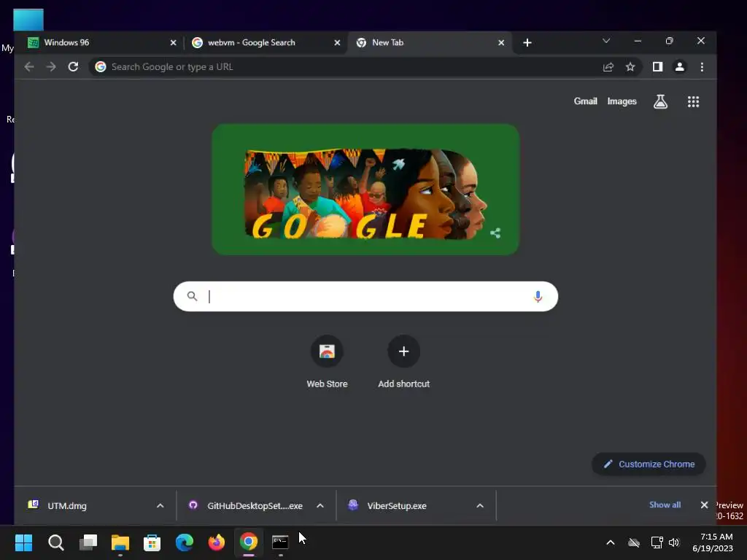Open the network status tray icon

tap(657, 542)
